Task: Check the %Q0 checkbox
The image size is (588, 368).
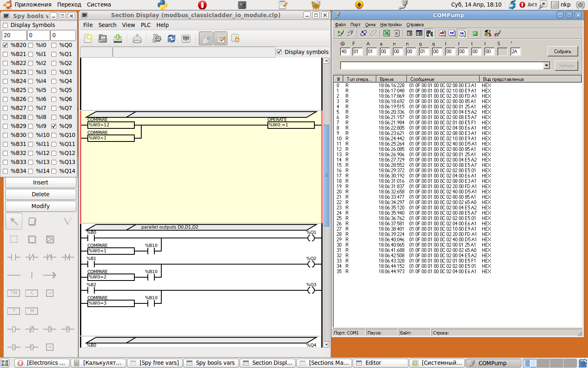Action: 54,45
